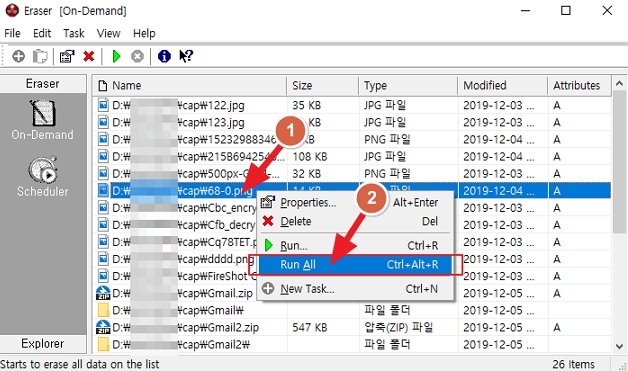This screenshot has width=628, height=371.
Task: Click the 35 KB size cell
Action: tap(307, 105)
